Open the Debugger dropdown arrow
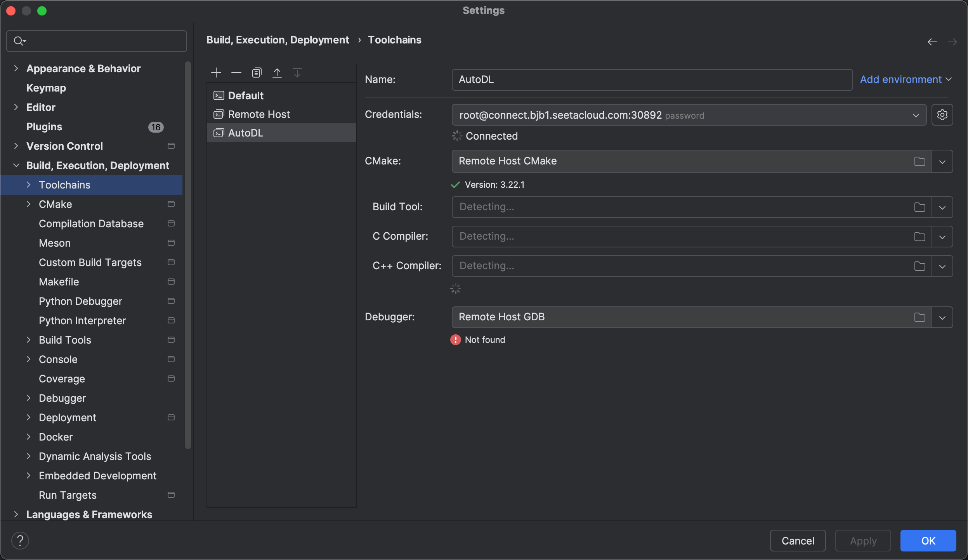968x560 pixels. [x=942, y=317]
